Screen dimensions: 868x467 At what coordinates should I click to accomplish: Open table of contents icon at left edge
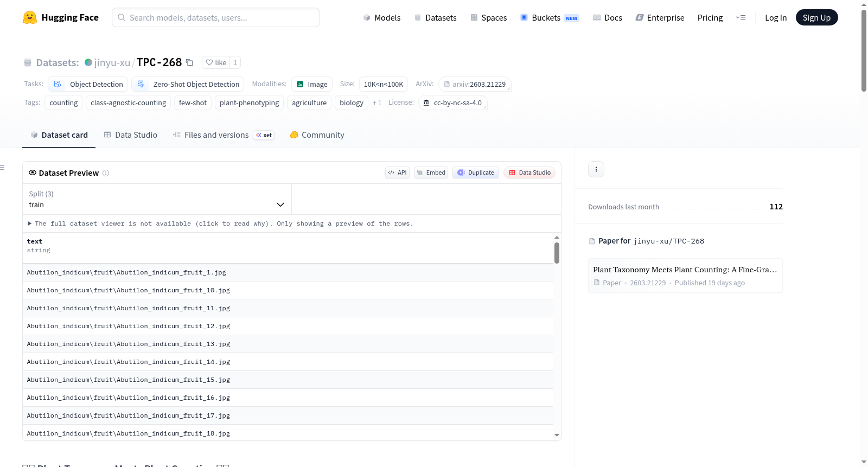point(3,168)
